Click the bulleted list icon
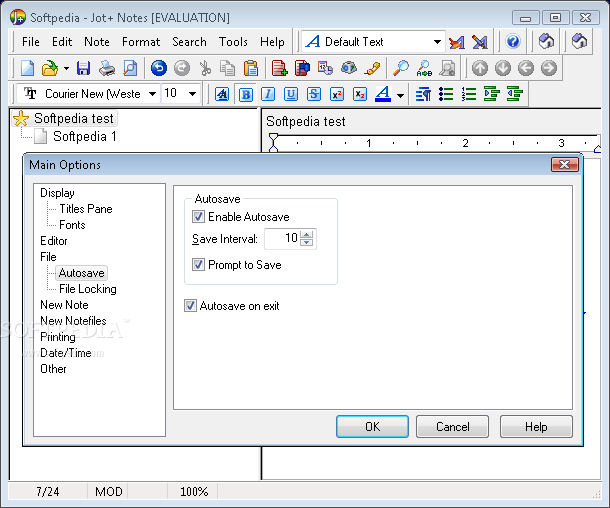 pyautogui.click(x=446, y=94)
